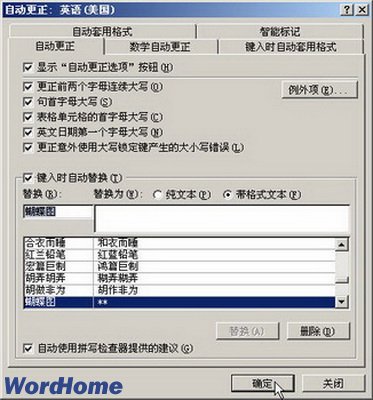Toggle 表格单元格的首字母大写 checkbox
Image resolution: width=373 pixels, height=400 pixels.
pos(27,117)
